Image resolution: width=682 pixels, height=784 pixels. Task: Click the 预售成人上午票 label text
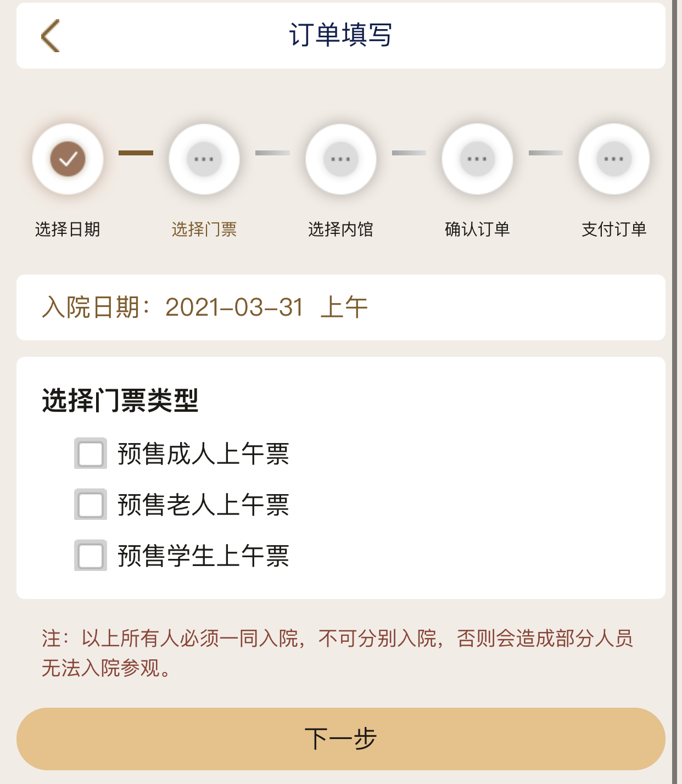click(x=203, y=454)
